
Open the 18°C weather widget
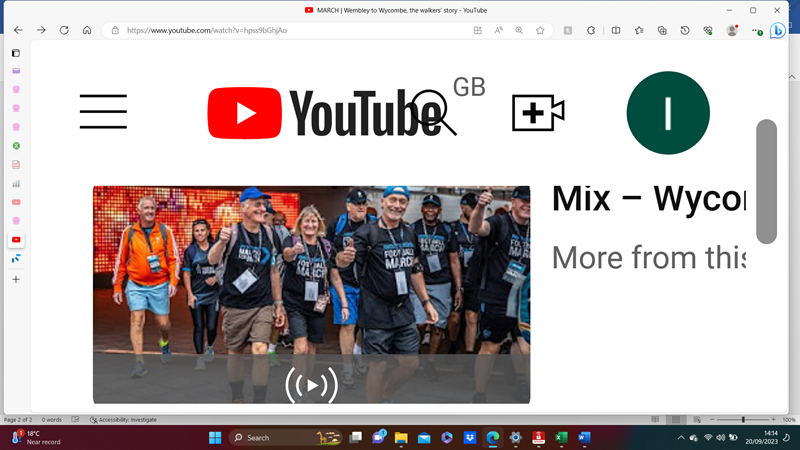[36, 438]
